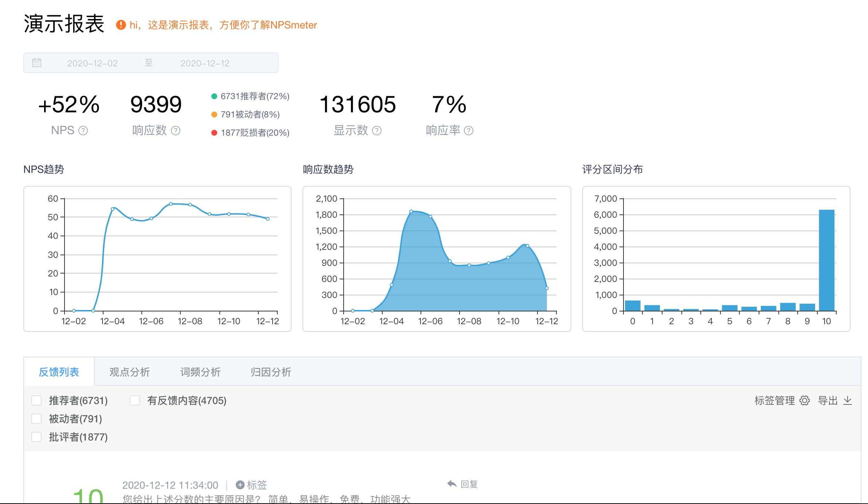Click the timestamp 2020-12-12 11:34:00

170,485
